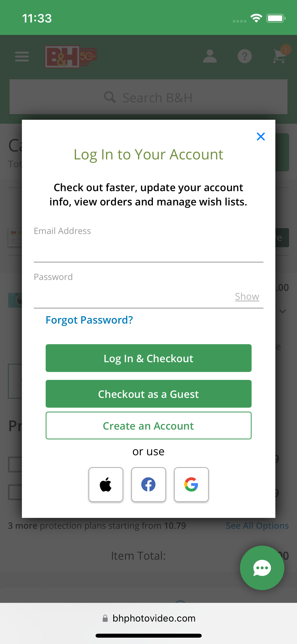Close the login dialog with the X
297x644 pixels.
(x=261, y=137)
